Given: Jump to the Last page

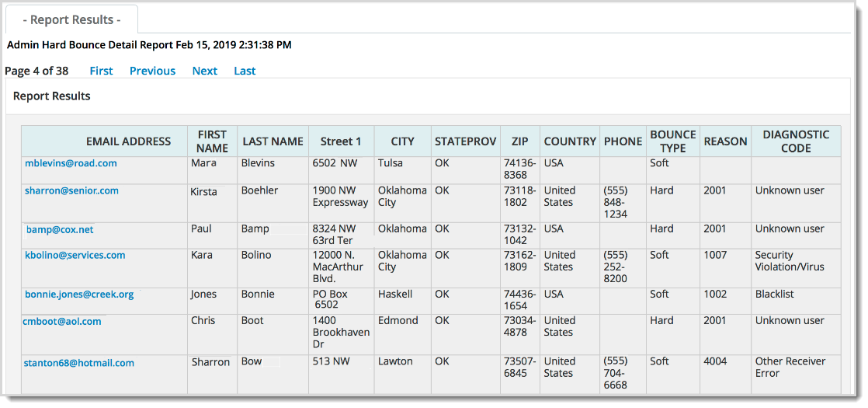Looking at the screenshot, I should pyautogui.click(x=245, y=71).
